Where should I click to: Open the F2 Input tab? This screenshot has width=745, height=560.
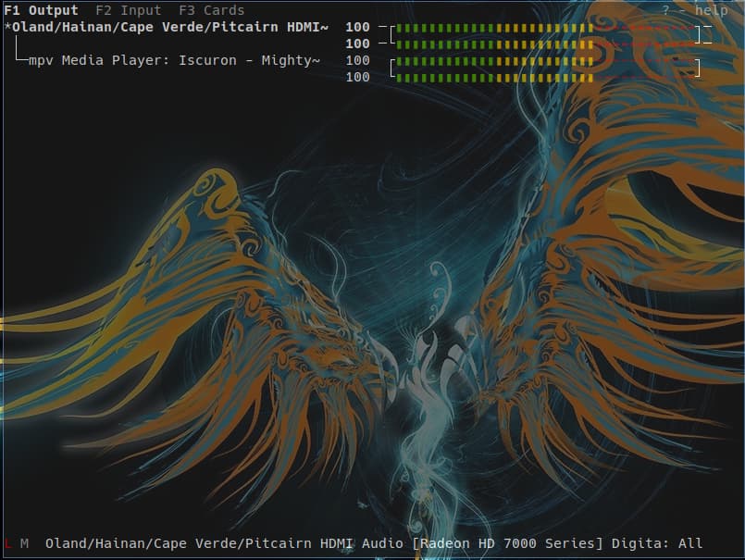point(129,10)
